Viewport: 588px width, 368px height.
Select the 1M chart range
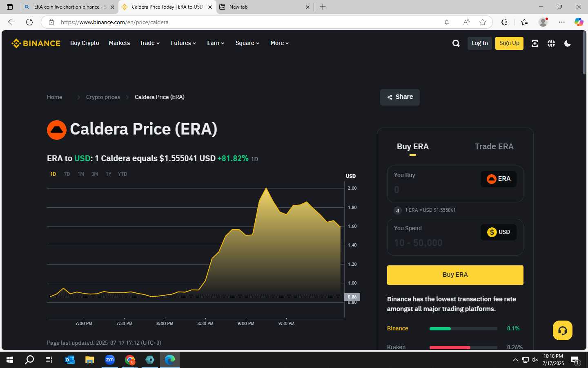click(81, 174)
